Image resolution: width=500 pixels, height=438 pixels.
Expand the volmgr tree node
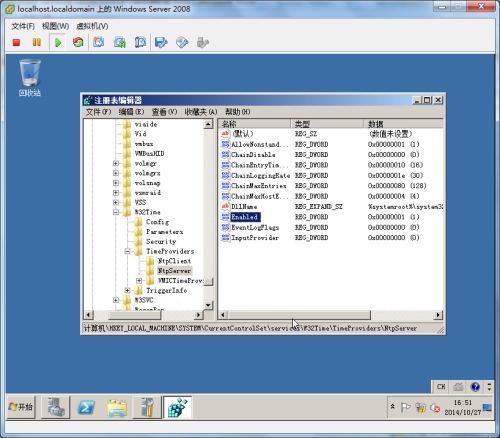point(116,163)
